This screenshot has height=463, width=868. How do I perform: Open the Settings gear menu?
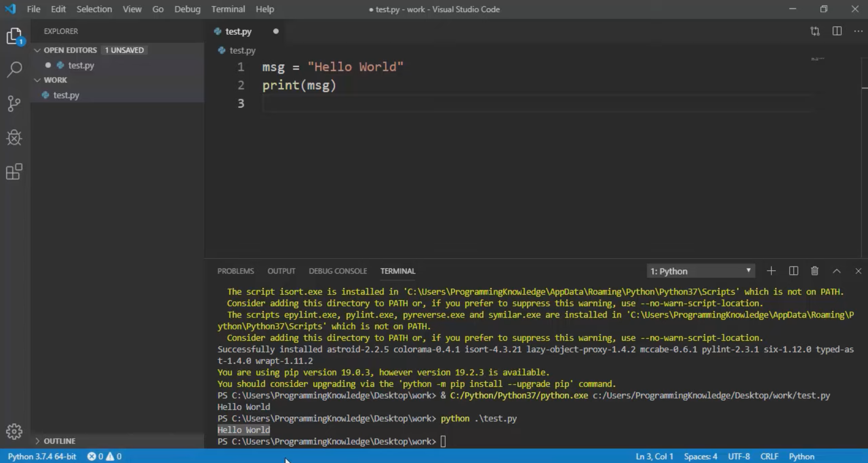(15, 431)
